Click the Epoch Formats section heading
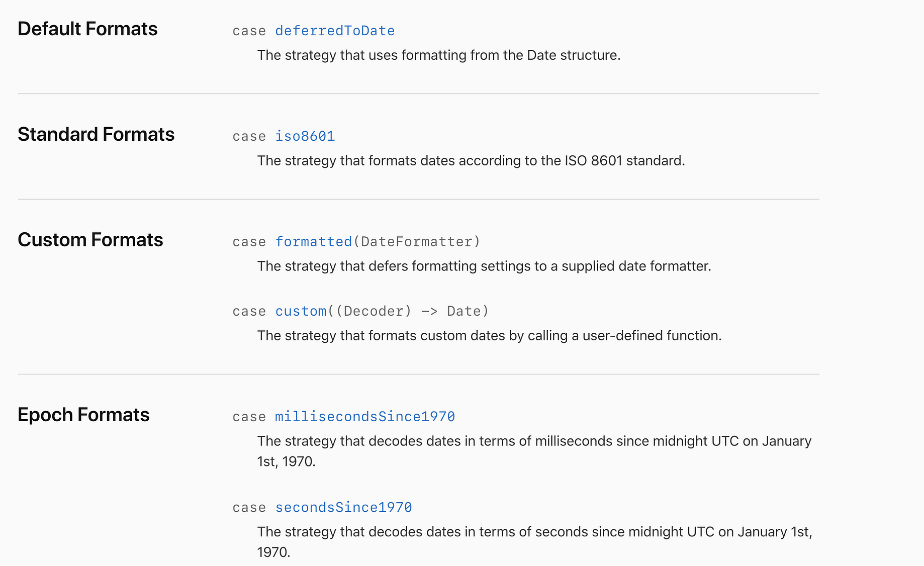The image size is (924, 566). pyautogui.click(x=83, y=415)
